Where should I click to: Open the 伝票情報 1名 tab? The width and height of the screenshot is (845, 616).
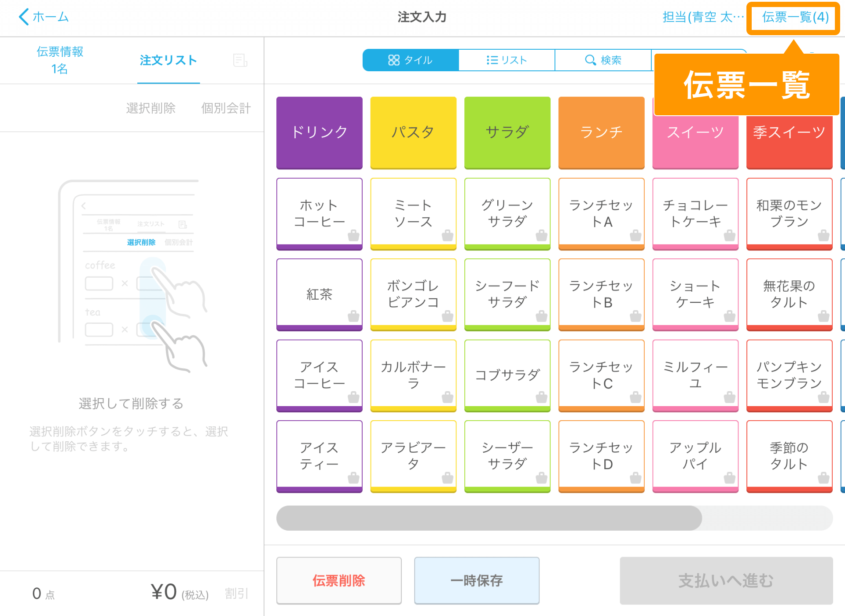coord(60,60)
